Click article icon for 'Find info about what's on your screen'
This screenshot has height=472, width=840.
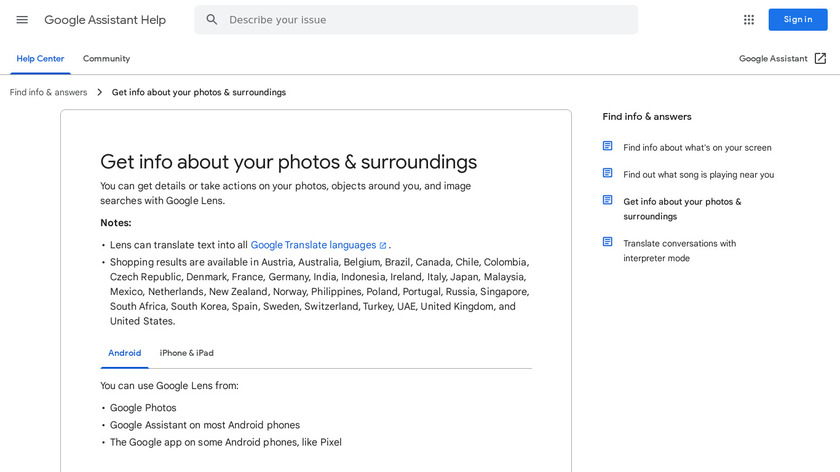click(x=608, y=146)
